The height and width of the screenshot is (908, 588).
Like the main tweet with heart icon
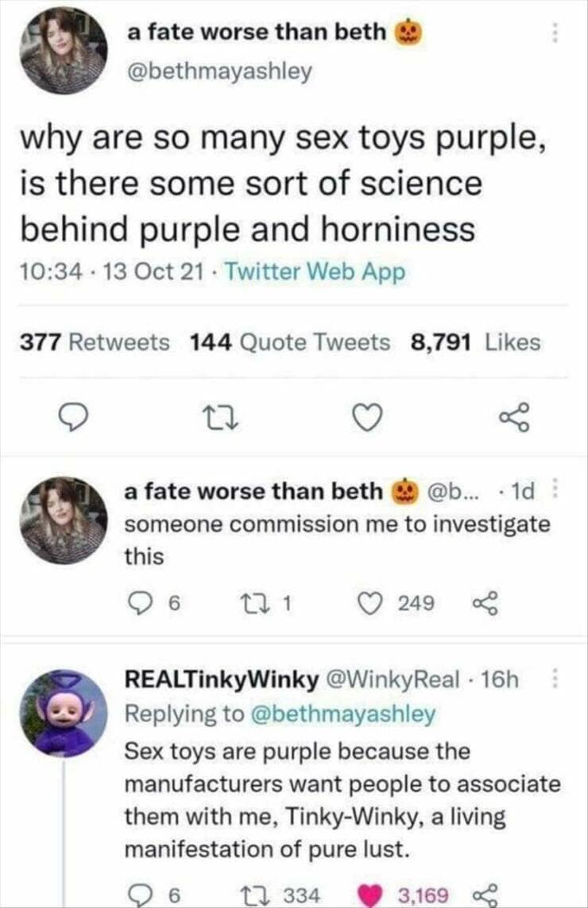[x=366, y=414]
